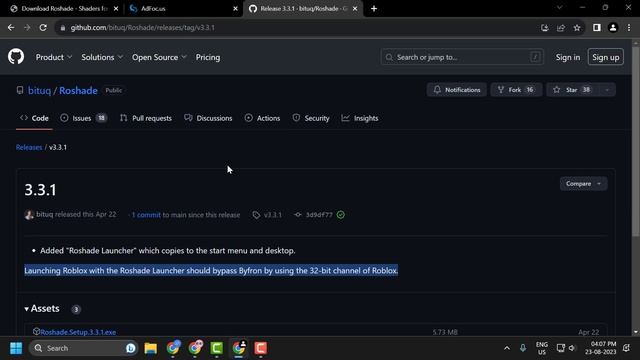Open the Pricing page
This screenshot has width=640, height=360.
[208, 57]
